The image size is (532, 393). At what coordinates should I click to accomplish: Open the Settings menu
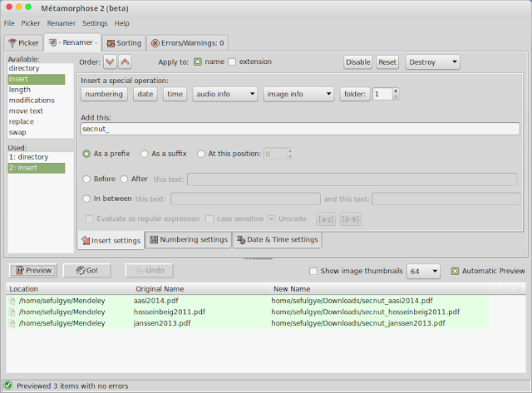(x=95, y=23)
